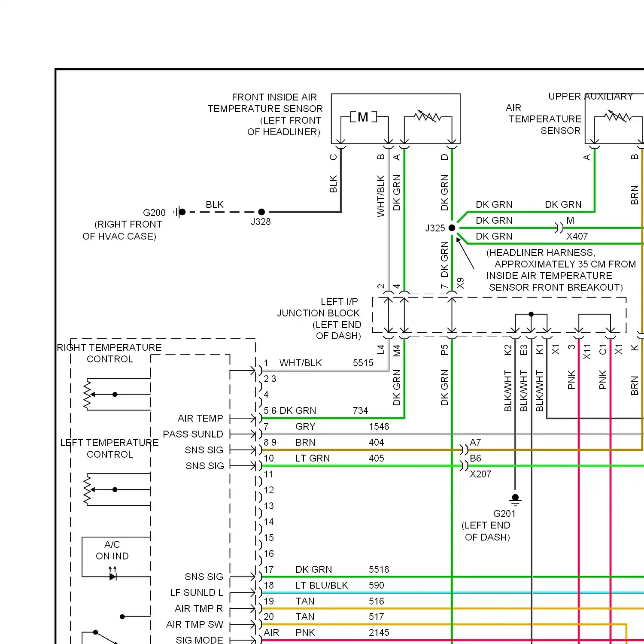Viewport: 644px width, 644px height.
Task: Select circuit number 5518
Action: coord(379,570)
